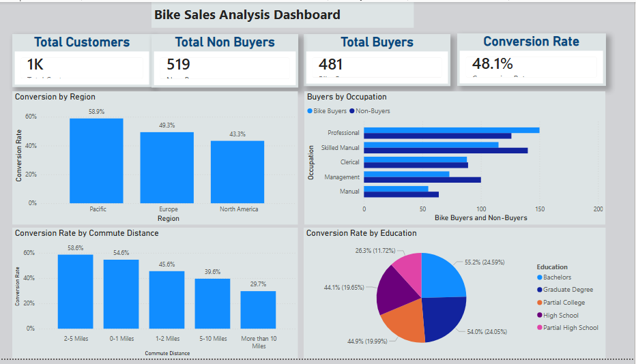The height and width of the screenshot is (364, 636).
Task: Select Partial College in Education legend
Action: 561,303
